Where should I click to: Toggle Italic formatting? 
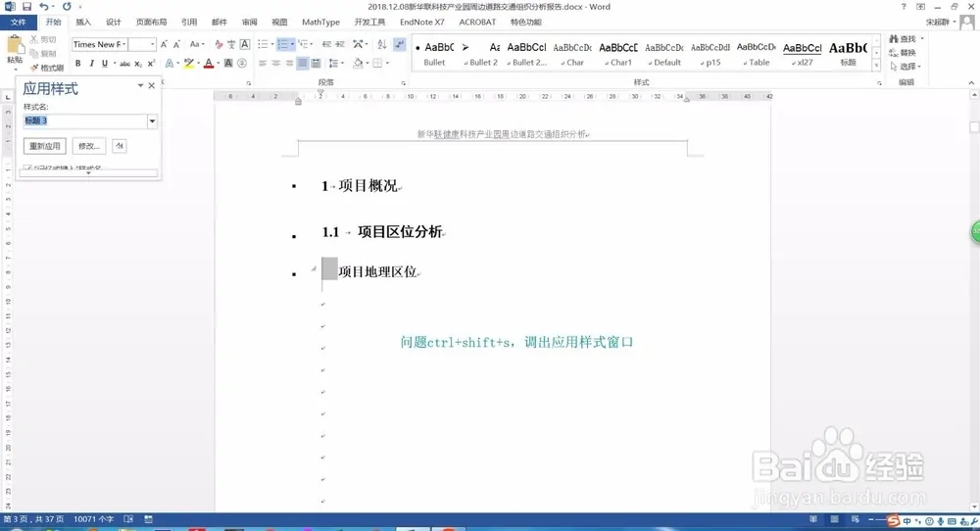tap(91, 63)
